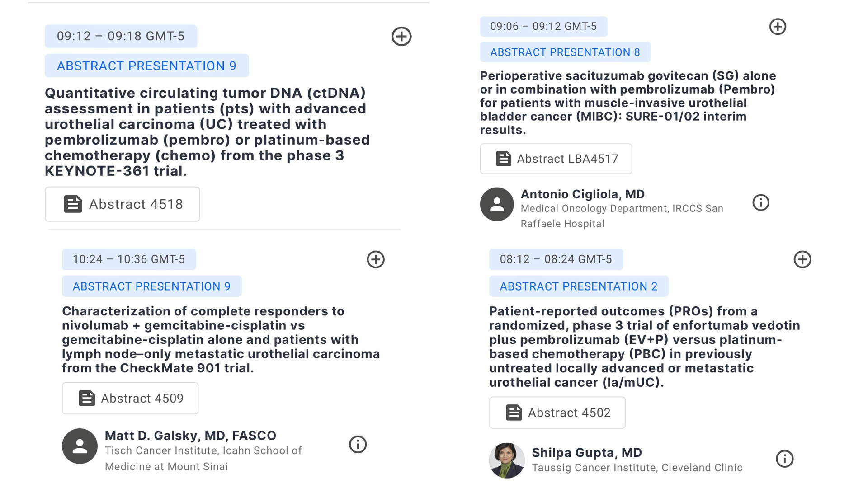
Task: Select the Abstract Presentation 8 label
Action: click(x=565, y=52)
